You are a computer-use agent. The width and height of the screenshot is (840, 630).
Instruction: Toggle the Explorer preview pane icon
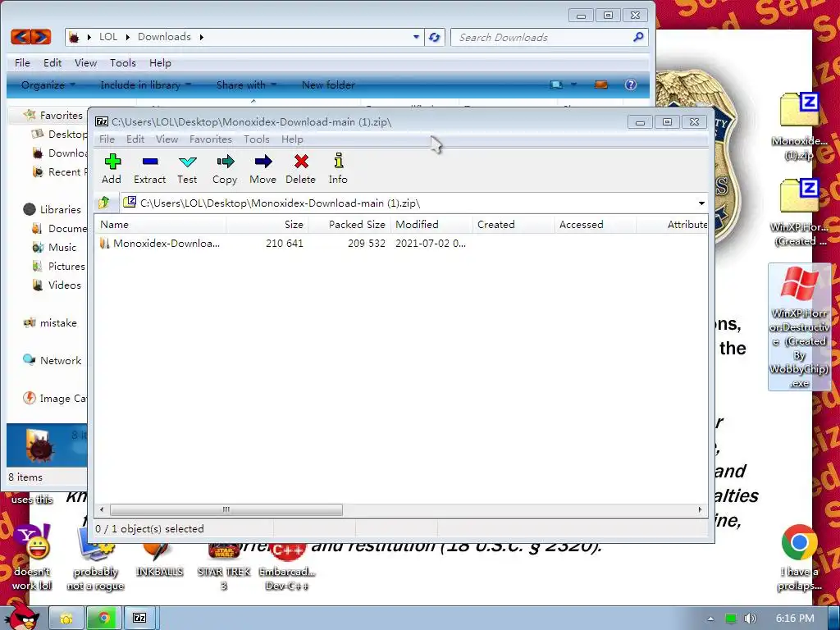[601, 84]
